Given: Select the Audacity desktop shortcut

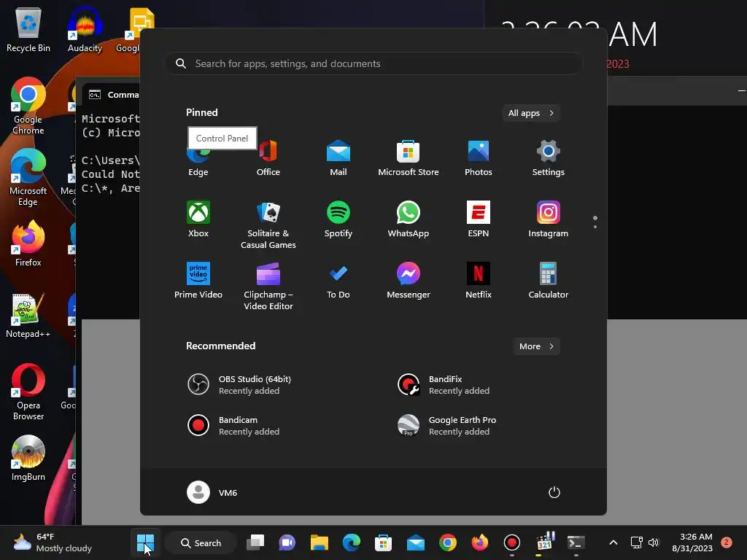Looking at the screenshot, I should (x=85, y=29).
